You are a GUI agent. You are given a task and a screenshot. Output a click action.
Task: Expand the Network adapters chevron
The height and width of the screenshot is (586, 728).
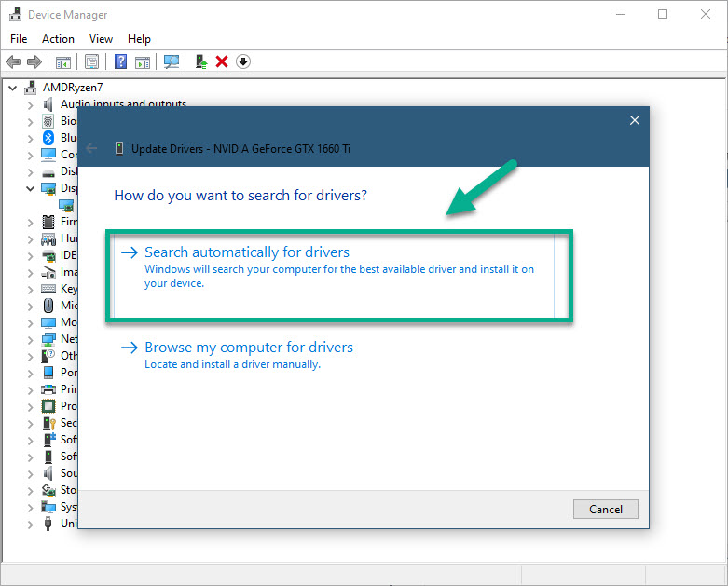click(31, 340)
